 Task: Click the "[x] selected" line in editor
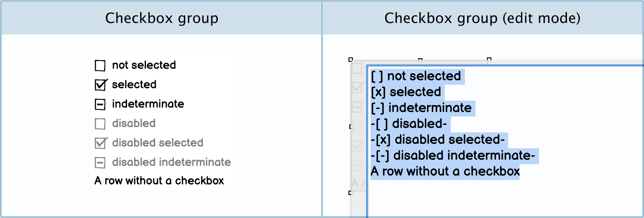[x=406, y=92]
